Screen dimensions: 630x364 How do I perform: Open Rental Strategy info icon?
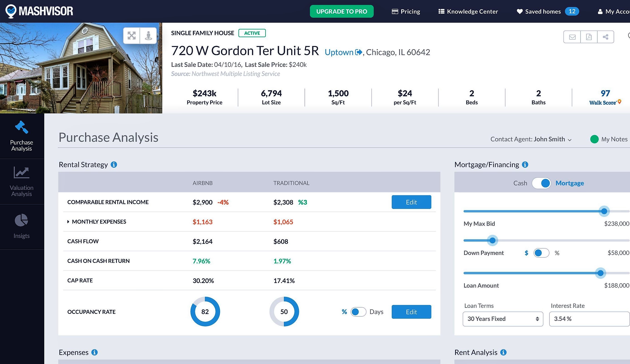coord(114,165)
